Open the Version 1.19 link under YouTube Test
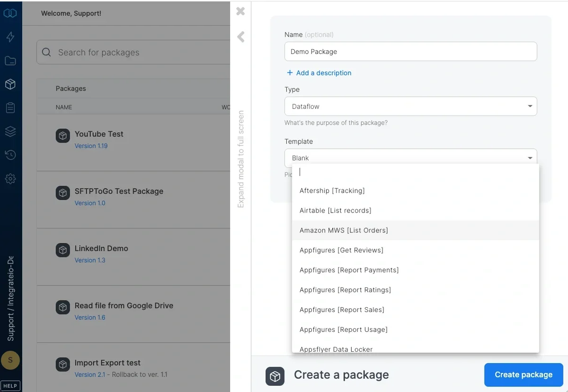 click(x=91, y=146)
